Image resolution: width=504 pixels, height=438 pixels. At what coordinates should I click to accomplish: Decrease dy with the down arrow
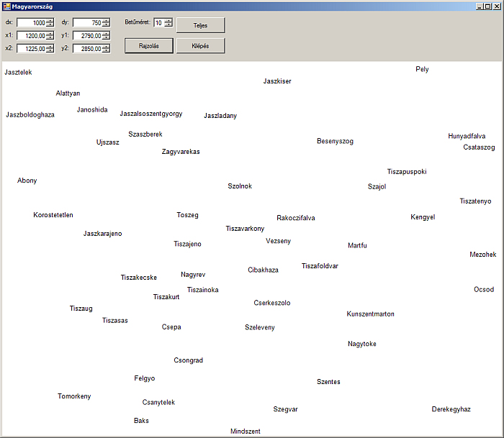coord(106,25)
